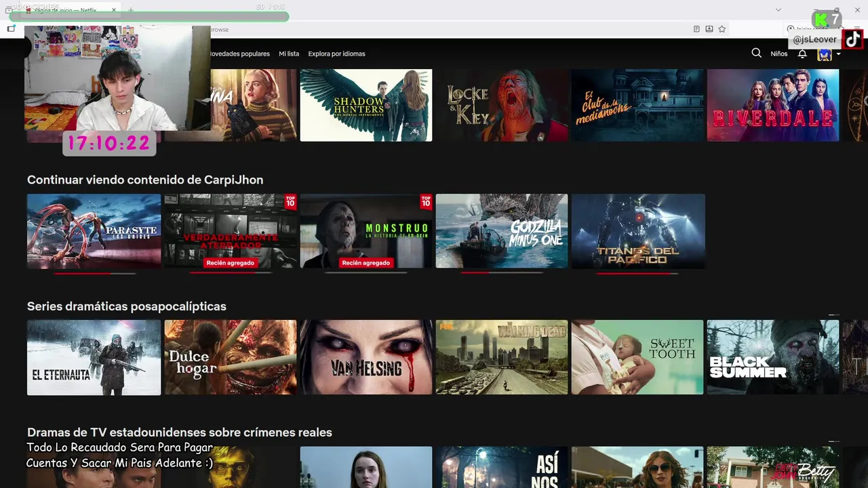This screenshot has width=868, height=488.
Task: Click the install/download page icon in address bar
Action: click(709, 29)
